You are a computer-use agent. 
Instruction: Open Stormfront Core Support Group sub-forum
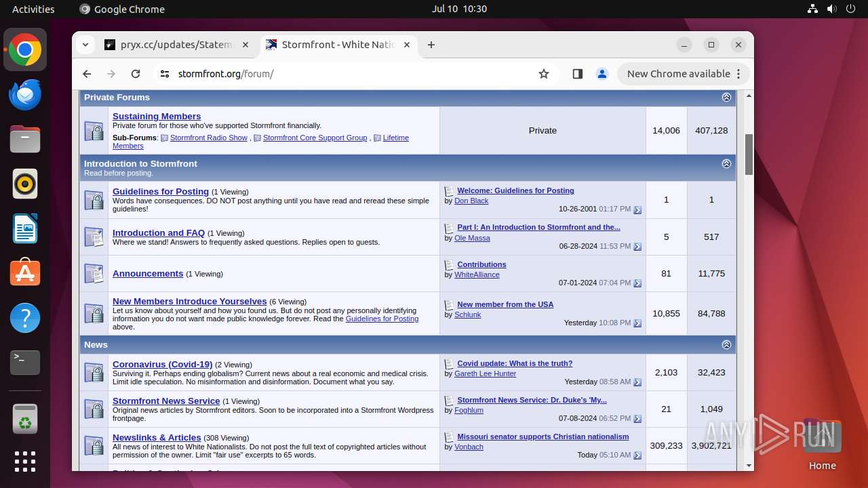coord(315,138)
